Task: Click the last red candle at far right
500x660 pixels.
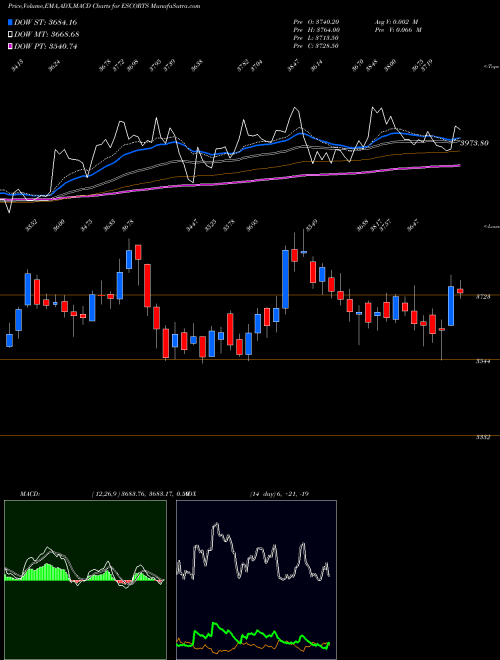Action: (460, 291)
